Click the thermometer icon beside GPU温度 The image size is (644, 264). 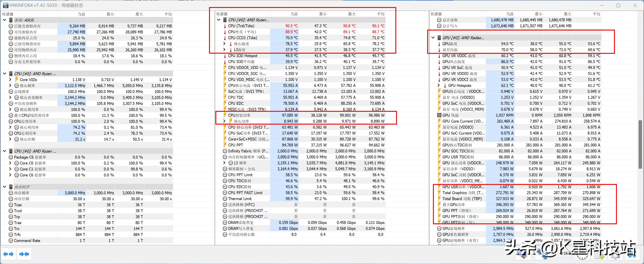click(x=439, y=44)
